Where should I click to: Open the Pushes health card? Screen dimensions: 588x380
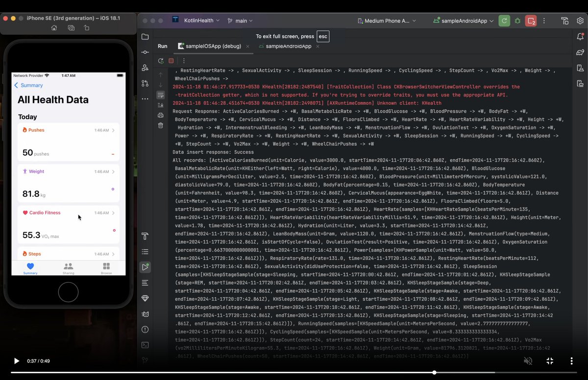(x=69, y=142)
